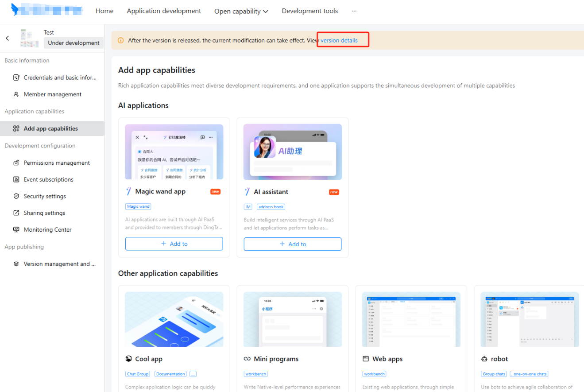This screenshot has height=392, width=584.
Task: Go to the Home tab
Action: 104,11
